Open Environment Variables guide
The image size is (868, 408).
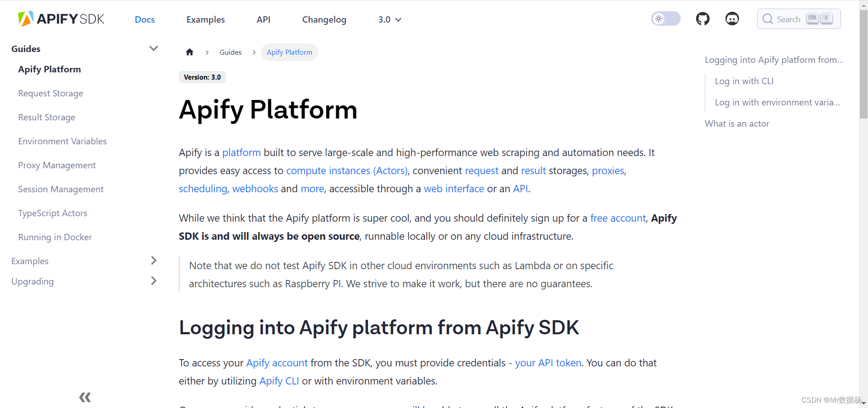(62, 141)
